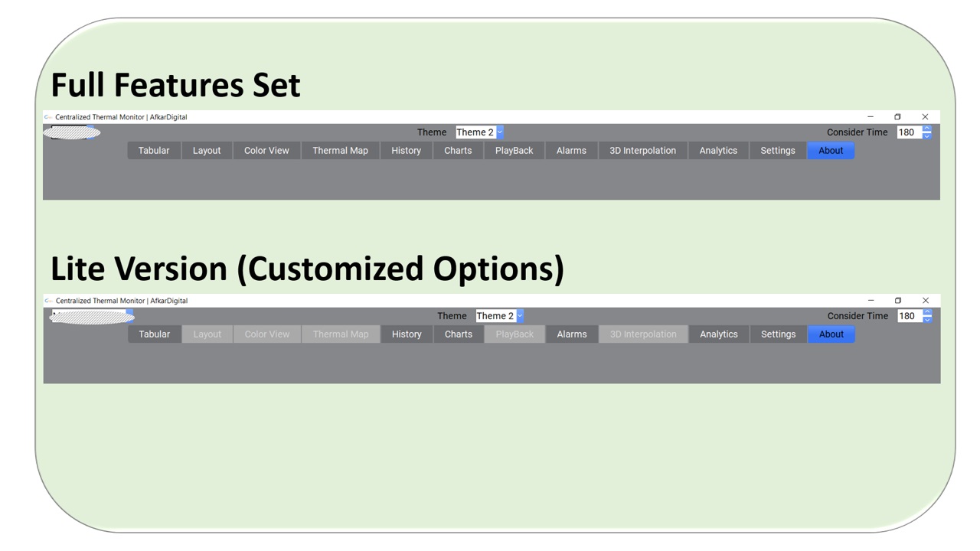The width and height of the screenshot is (980, 551).
Task: Select Color View tab in Full Features window
Action: click(266, 151)
